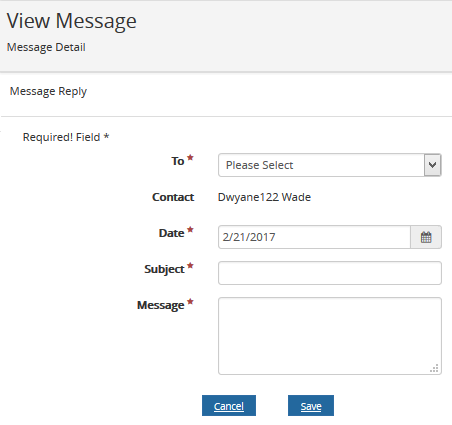This screenshot has width=452, height=425.
Task: Click inside the Message text area
Action: point(330,336)
